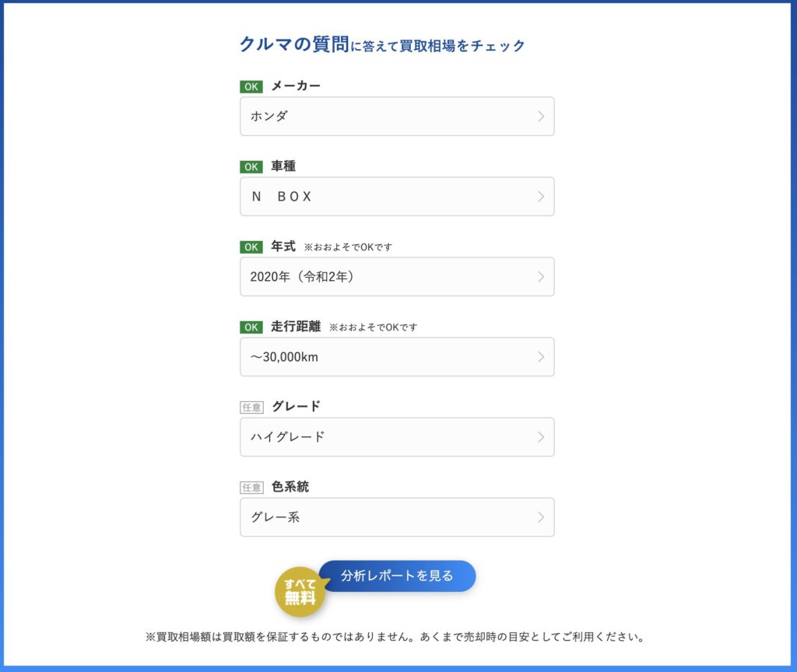Screen dimensions: 797x672
Task: Click the 分析レポートを見る button
Action: tap(398, 576)
